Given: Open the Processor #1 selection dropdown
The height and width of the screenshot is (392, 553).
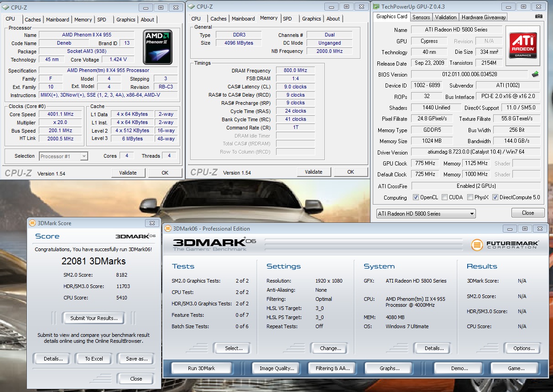Looking at the screenshot, I should pos(63,156).
